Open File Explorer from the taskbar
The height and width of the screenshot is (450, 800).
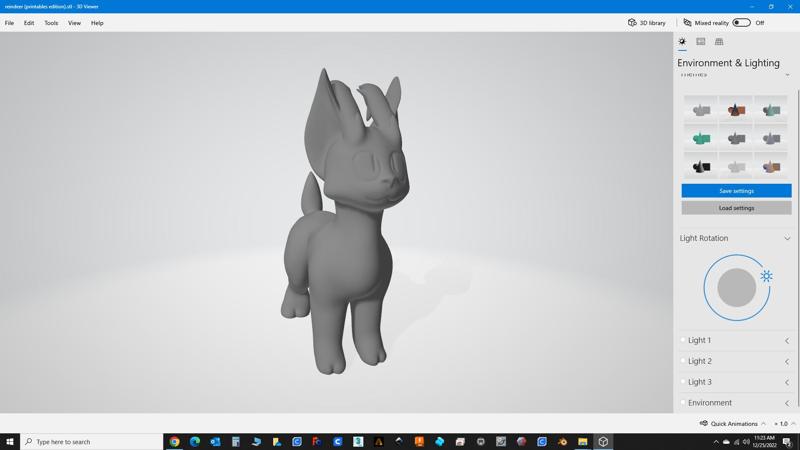point(583,442)
